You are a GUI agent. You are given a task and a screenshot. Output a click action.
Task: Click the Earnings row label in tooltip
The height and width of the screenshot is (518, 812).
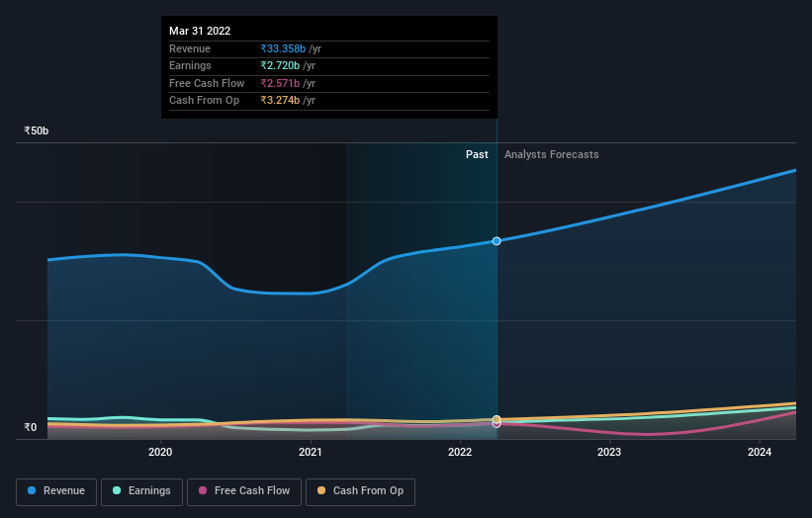[x=190, y=65]
